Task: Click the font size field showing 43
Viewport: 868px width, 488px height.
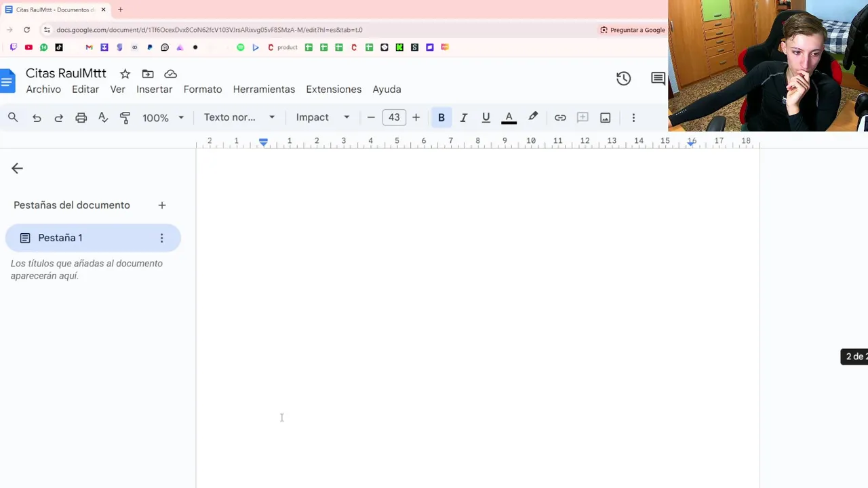Action: [x=394, y=117]
